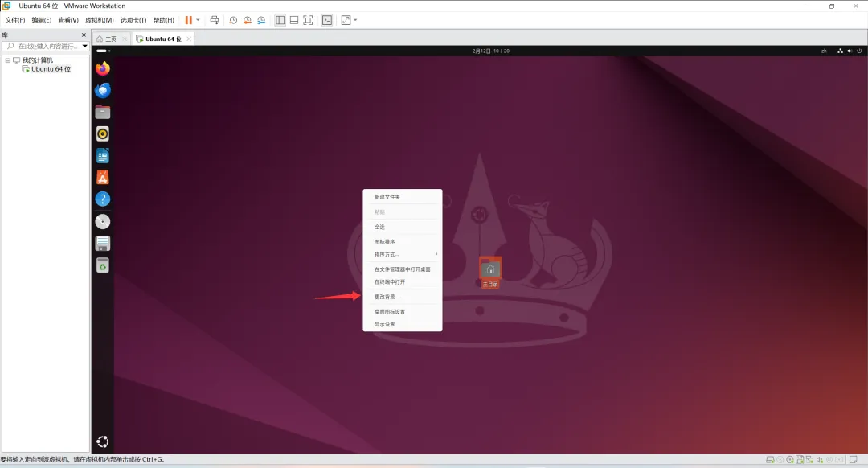The height and width of the screenshot is (468, 868).
Task: Show applications via the Ubuntu logo button
Action: pos(102,441)
